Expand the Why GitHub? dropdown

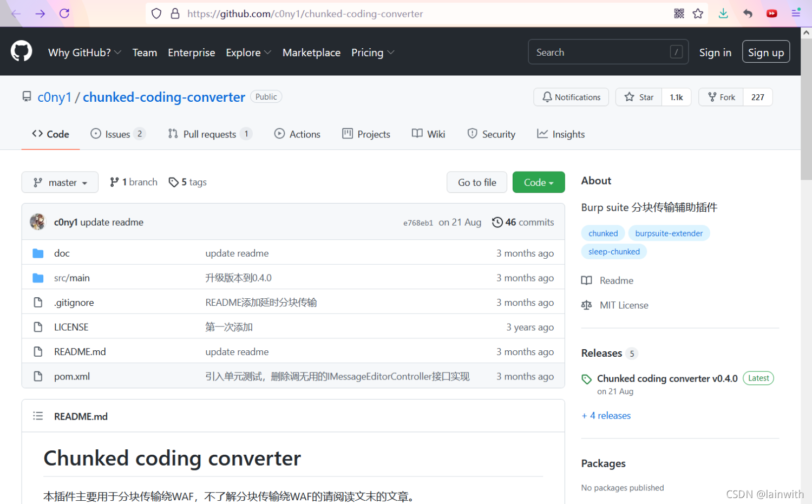click(84, 53)
